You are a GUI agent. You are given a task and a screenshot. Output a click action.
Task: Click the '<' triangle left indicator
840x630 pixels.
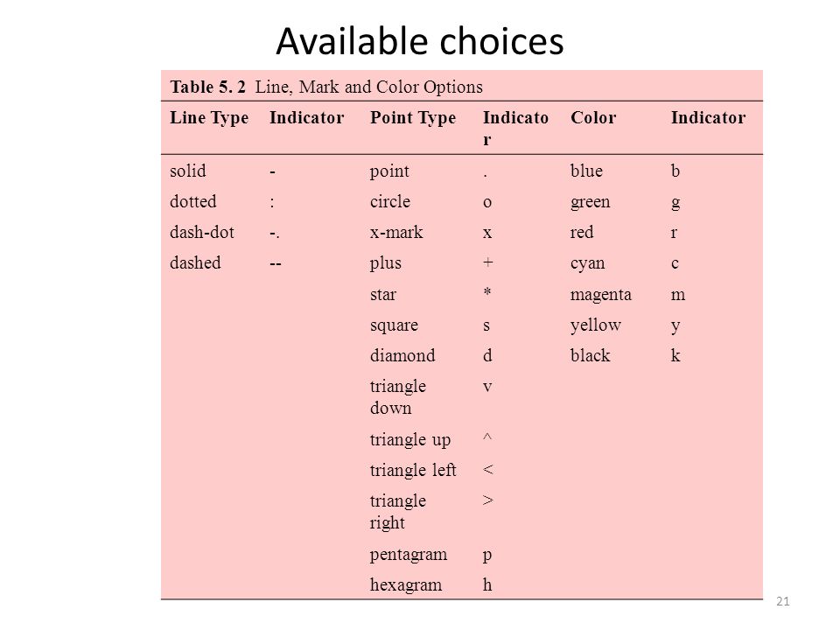click(487, 470)
